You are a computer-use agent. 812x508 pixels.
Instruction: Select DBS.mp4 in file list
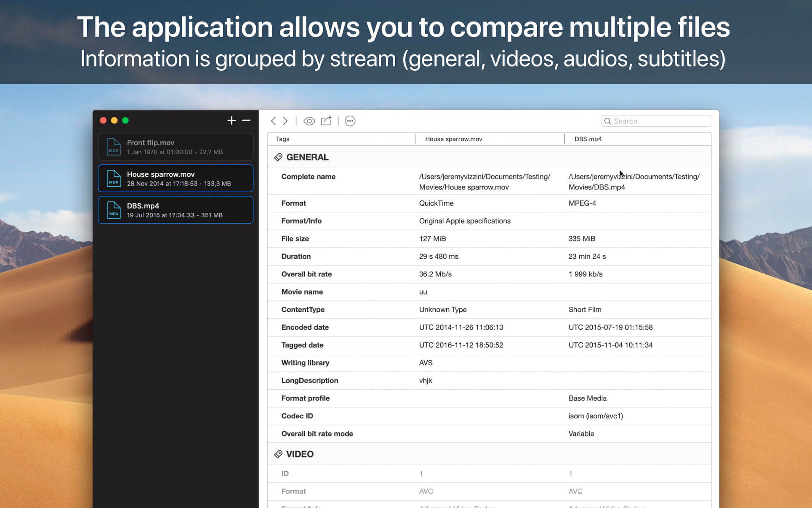pyautogui.click(x=176, y=210)
